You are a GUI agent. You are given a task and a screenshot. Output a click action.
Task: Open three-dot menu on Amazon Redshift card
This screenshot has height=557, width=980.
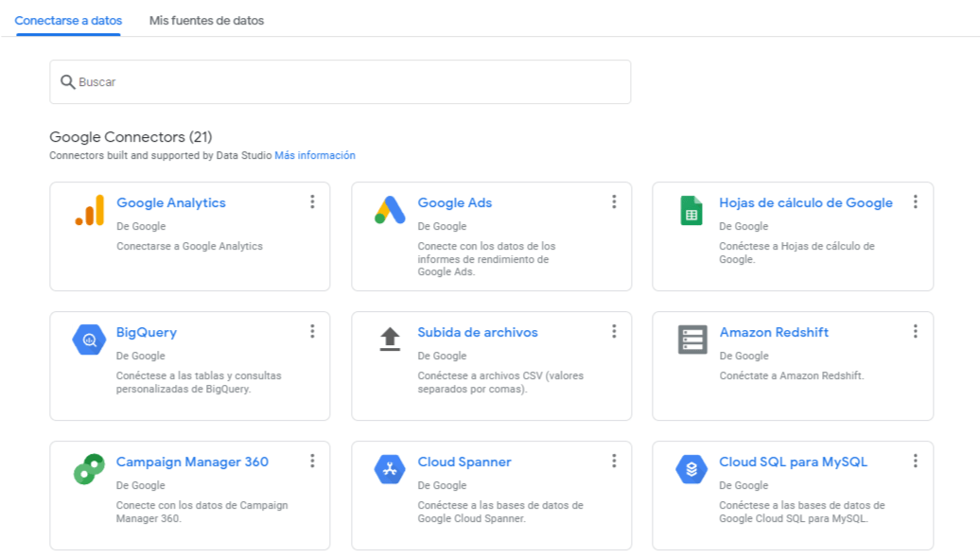916,331
